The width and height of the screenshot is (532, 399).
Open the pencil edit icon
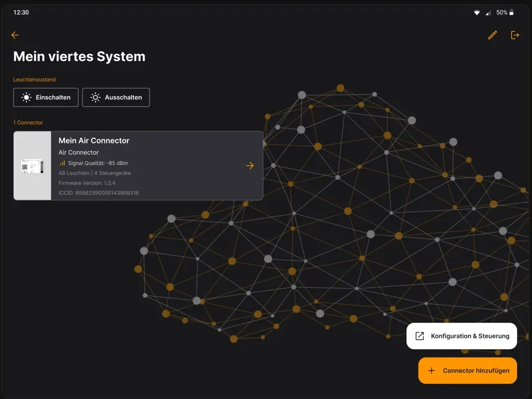pos(492,35)
